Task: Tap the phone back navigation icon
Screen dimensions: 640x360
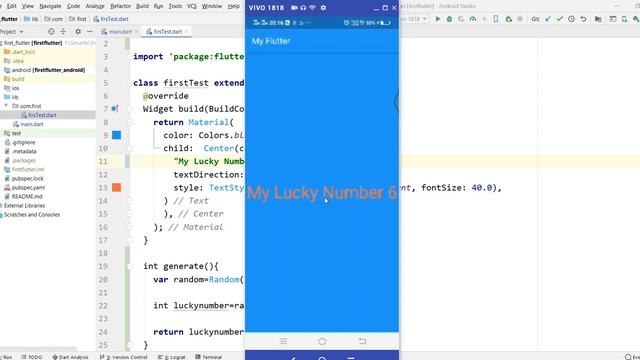Action: tap(362, 341)
